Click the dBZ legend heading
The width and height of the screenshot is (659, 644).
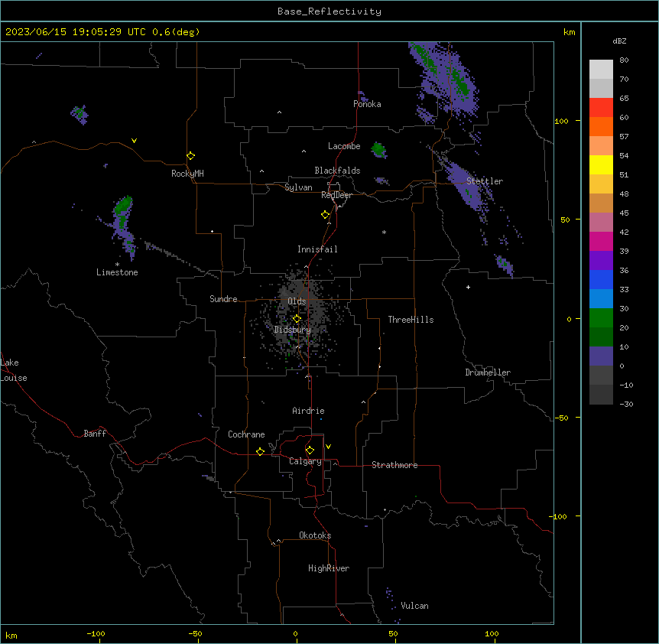click(619, 41)
